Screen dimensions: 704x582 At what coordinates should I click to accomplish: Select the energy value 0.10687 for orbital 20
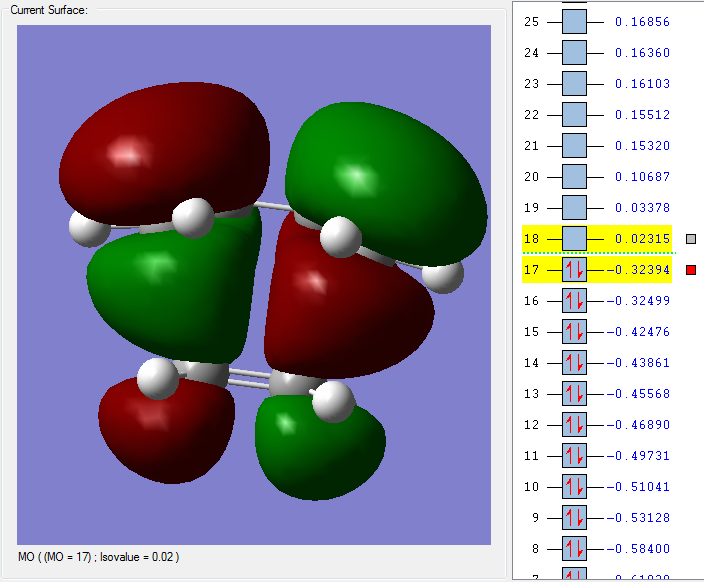(641, 177)
